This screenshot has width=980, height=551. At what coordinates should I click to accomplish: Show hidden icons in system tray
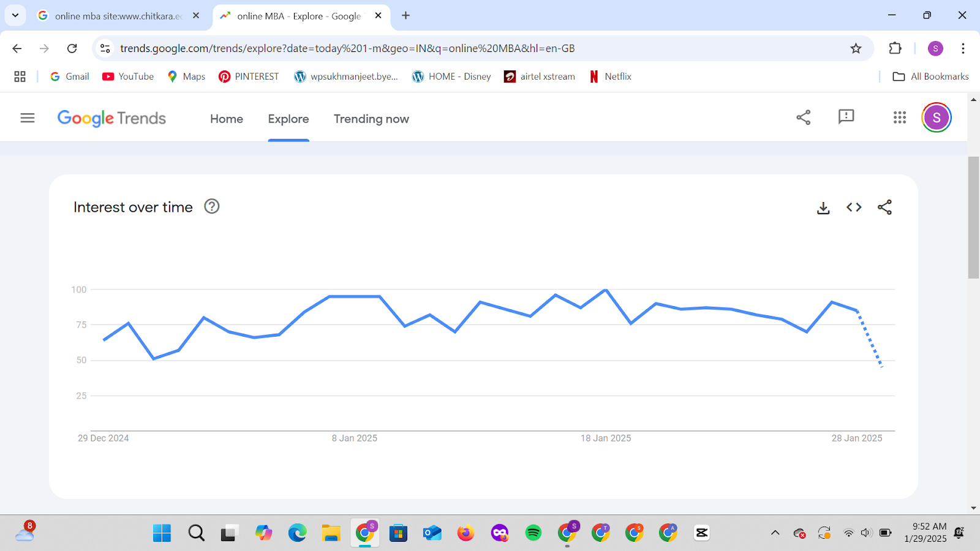(775, 533)
